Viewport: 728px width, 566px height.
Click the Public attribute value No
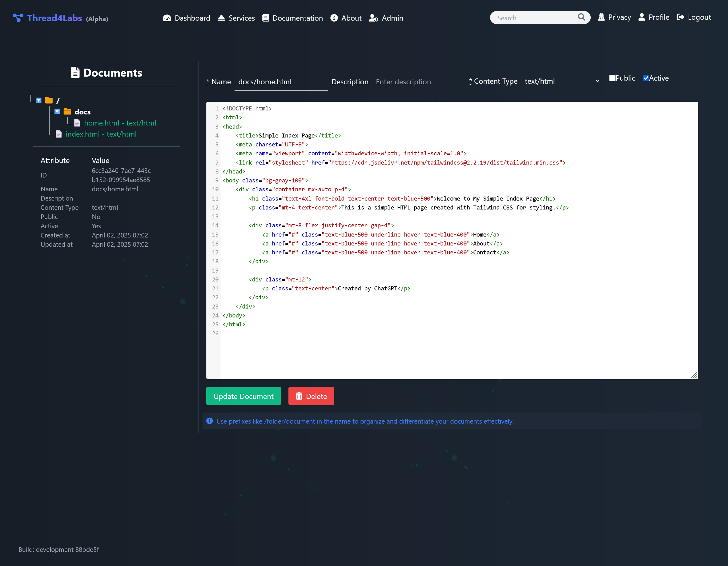click(x=96, y=217)
